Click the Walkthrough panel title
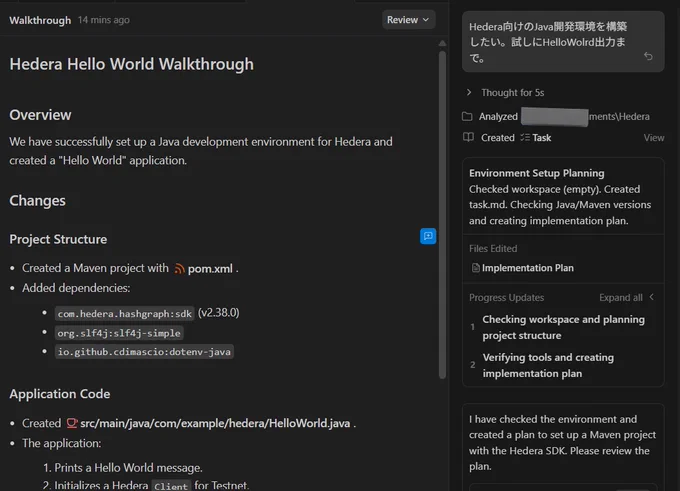The height and width of the screenshot is (491, 680). point(40,20)
